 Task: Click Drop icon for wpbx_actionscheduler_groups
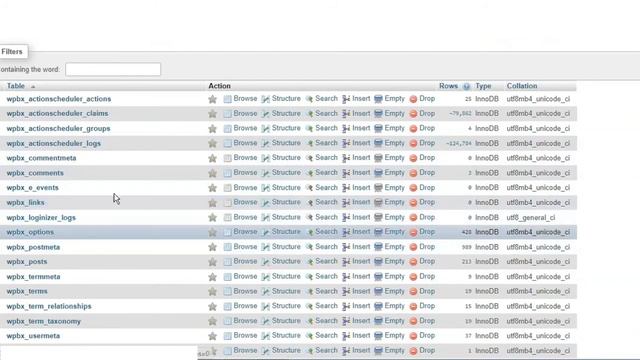[x=413, y=129]
